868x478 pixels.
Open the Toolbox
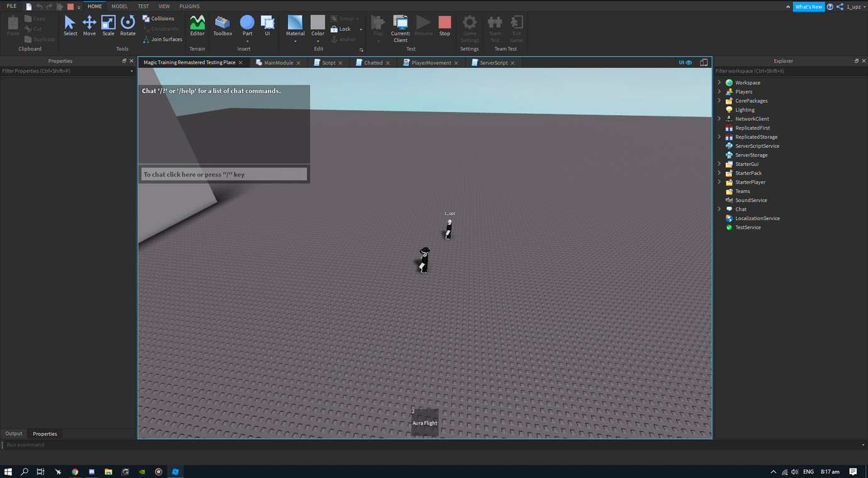(x=222, y=26)
